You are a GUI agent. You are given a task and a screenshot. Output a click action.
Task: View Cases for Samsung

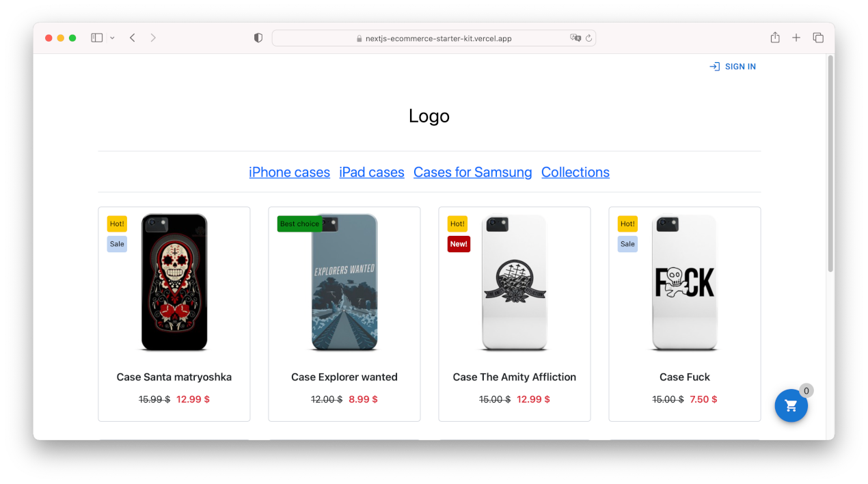(472, 172)
